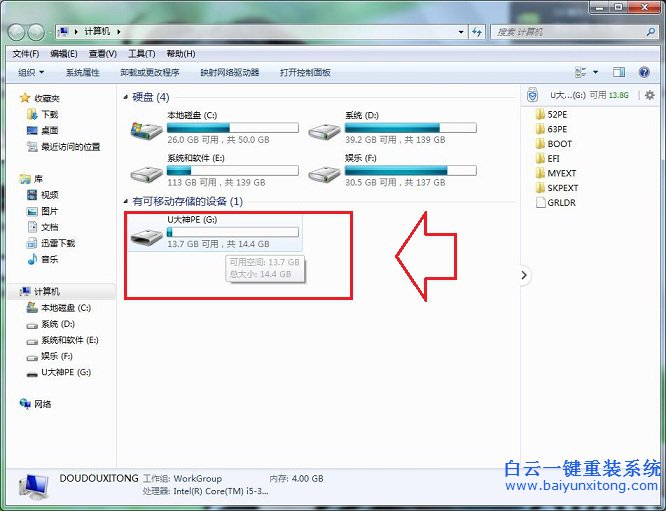
Task: Open the 查看(V) menu
Action: [103, 54]
